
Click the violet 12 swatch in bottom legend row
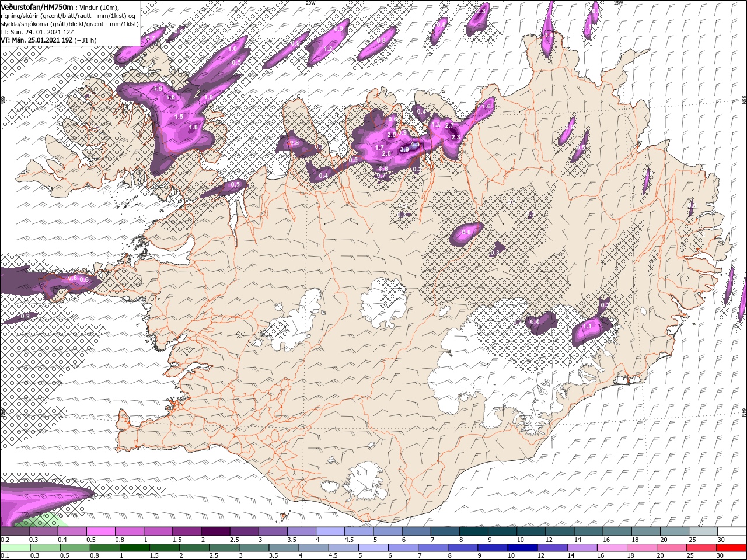click(551, 548)
